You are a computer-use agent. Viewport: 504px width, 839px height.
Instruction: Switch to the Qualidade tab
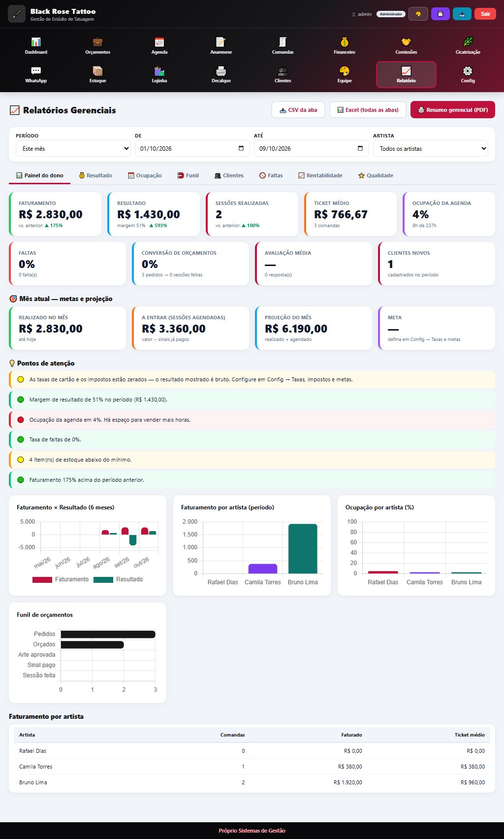tap(376, 175)
